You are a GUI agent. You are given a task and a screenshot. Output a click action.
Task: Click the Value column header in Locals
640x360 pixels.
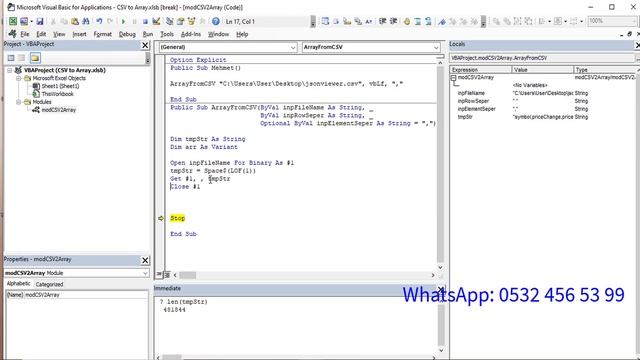pos(543,70)
